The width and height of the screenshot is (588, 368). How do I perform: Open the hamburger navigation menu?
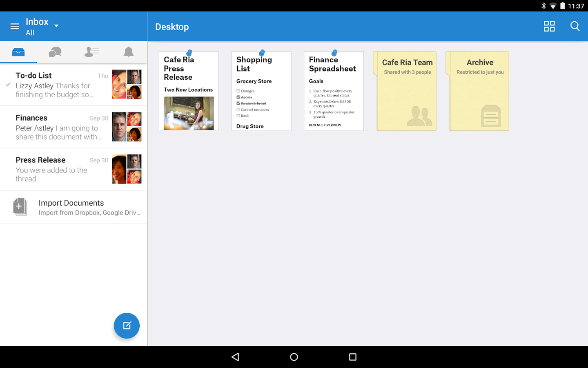pyautogui.click(x=15, y=26)
